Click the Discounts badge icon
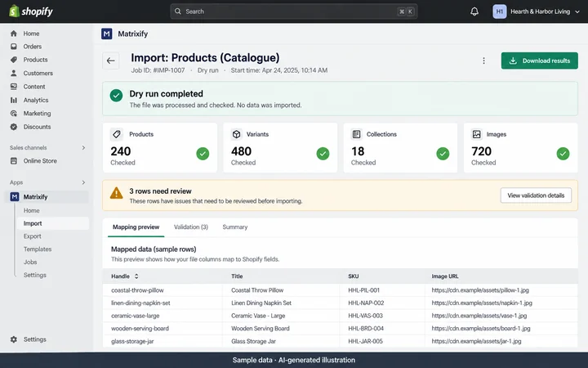This screenshot has height=368, width=588. tap(14, 127)
